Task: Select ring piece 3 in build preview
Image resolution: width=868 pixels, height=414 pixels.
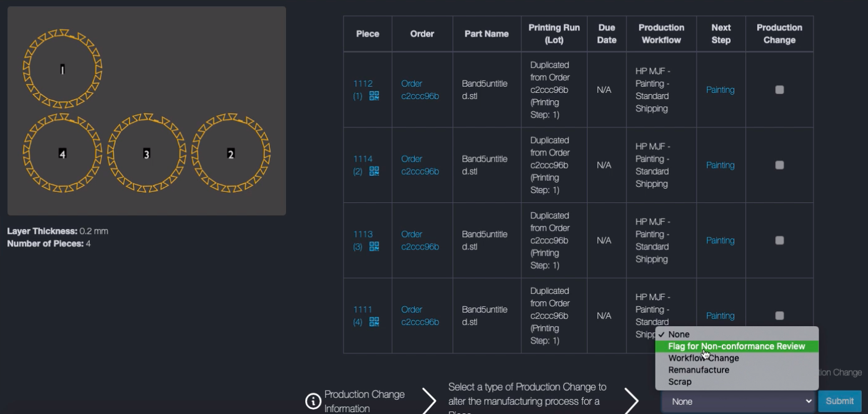Action: pos(146,153)
